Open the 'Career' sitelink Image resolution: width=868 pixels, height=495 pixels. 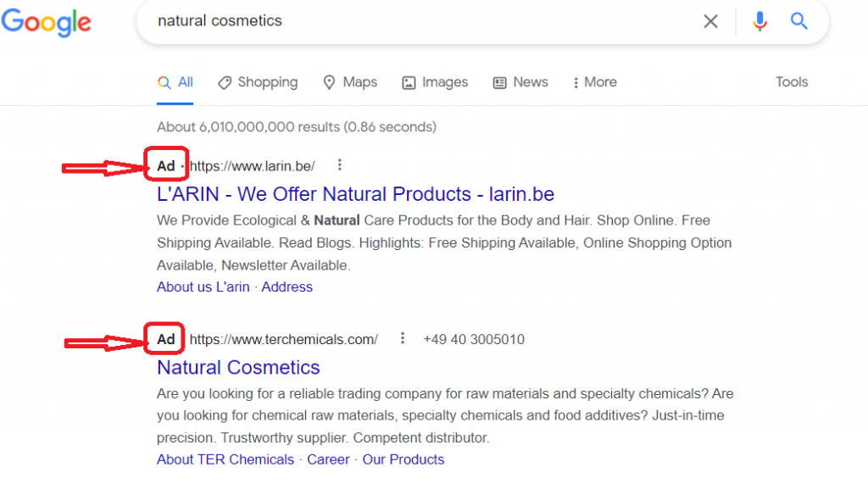pos(328,459)
